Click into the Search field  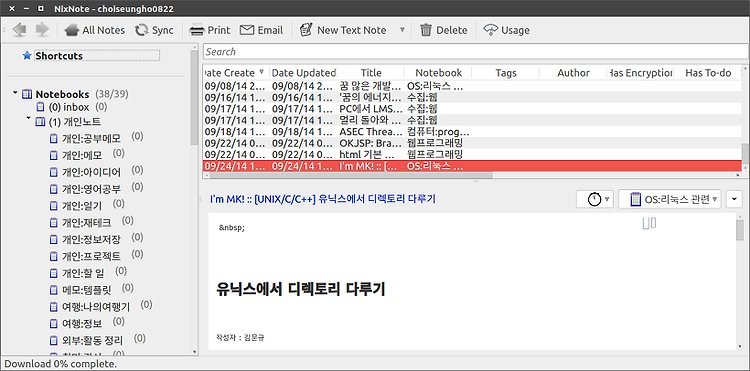point(475,52)
